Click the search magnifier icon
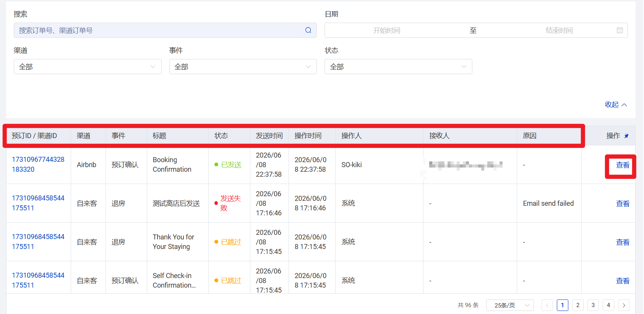Screen dimensions: 644x314 tap(308, 30)
